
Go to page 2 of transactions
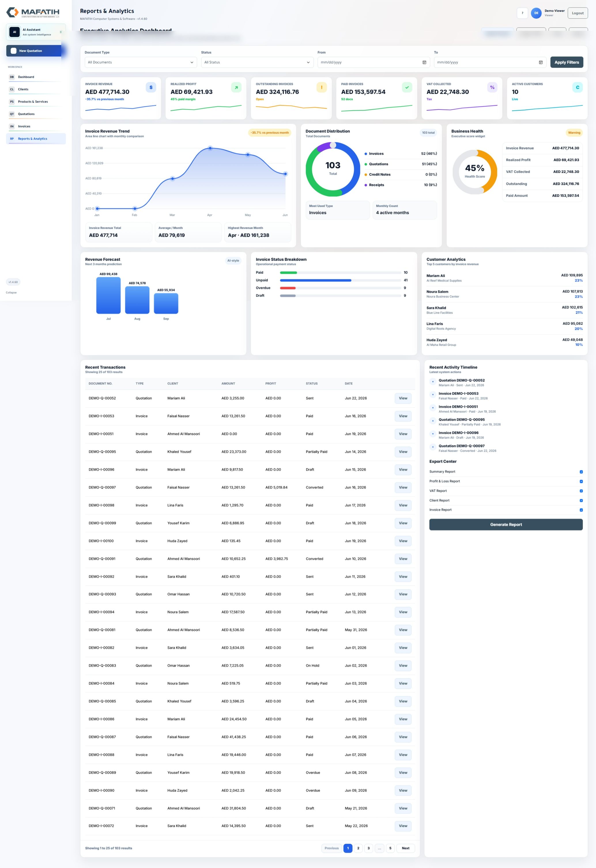tap(358, 848)
